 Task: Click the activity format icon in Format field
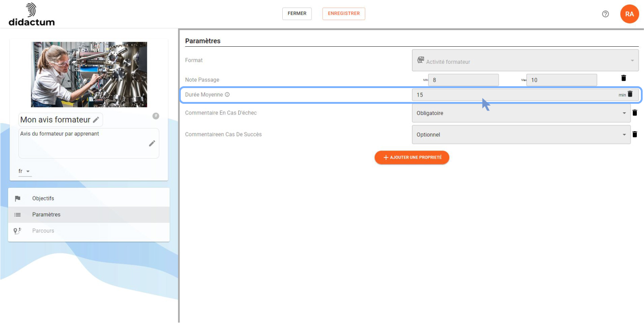[x=421, y=60]
